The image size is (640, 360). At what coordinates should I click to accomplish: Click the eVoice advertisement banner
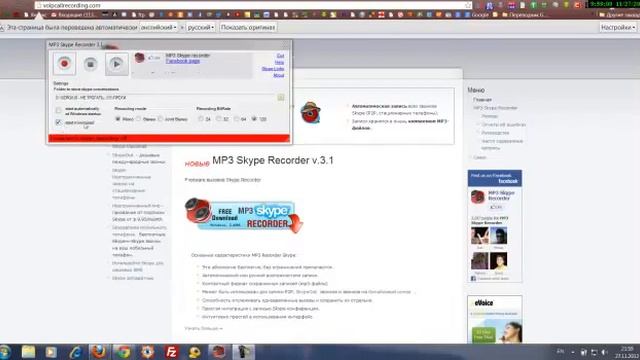(495, 320)
